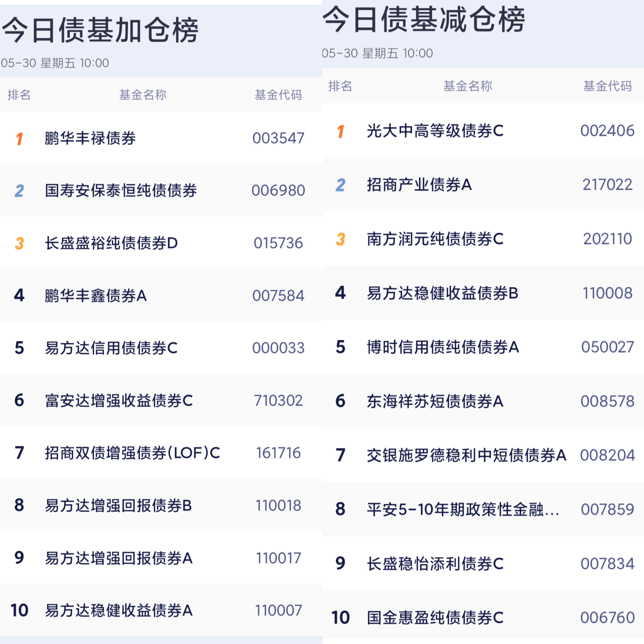Click the rank 2 badge for 招商产业债券A
644x644 pixels.
coord(340,185)
